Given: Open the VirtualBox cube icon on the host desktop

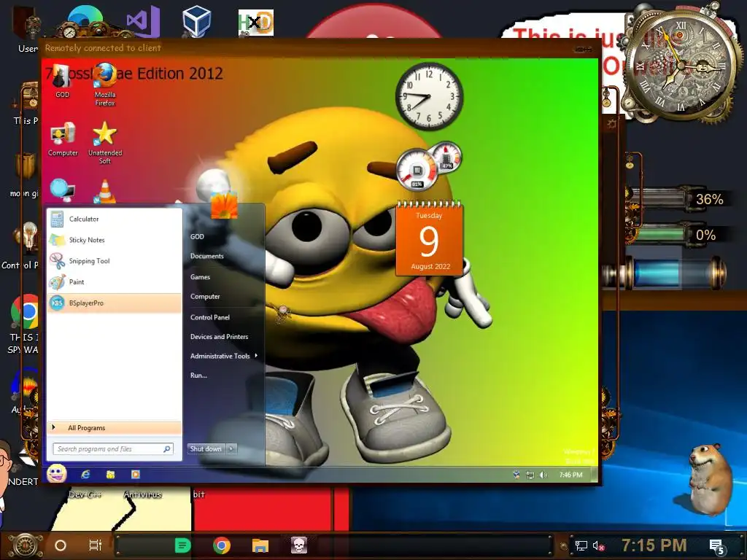Looking at the screenshot, I should (196, 21).
